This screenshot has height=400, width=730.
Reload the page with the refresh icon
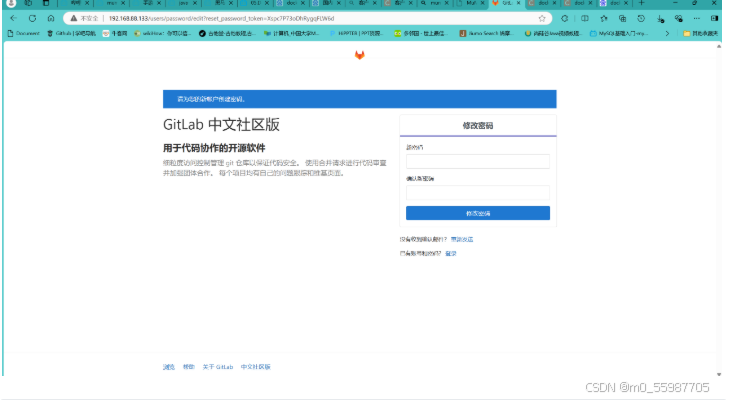click(x=32, y=19)
